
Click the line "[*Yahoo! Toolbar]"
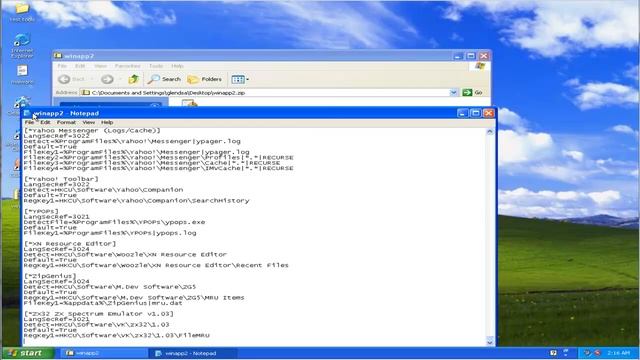click(x=61, y=179)
